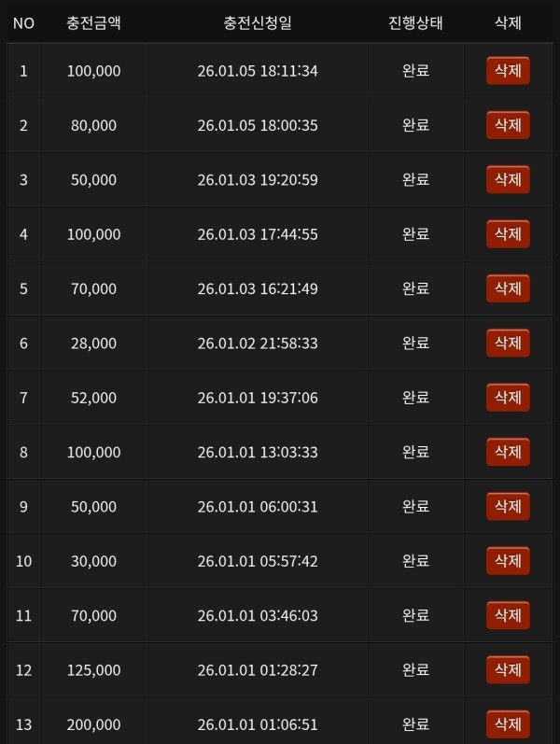Remove row 9 charge from 06:00:31
Image resolution: width=560 pixels, height=744 pixels.
coord(508,507)
